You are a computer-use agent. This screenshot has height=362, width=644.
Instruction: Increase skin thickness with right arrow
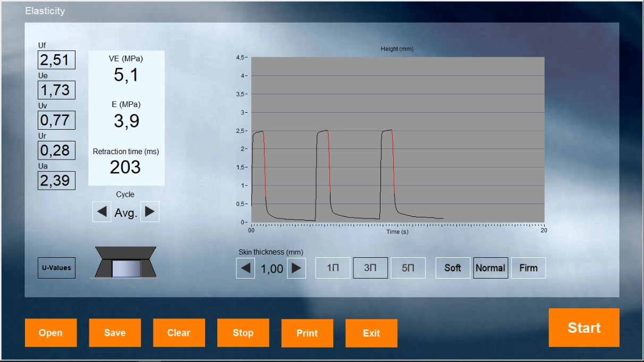click(x=296, y=268)
